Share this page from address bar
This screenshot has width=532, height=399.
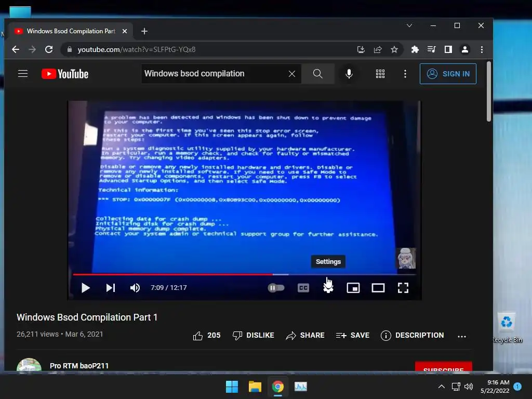click(x=378, y=49)
